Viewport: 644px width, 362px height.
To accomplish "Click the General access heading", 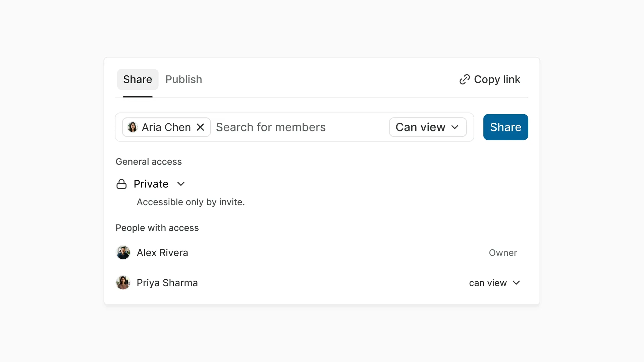I will 149,162.
